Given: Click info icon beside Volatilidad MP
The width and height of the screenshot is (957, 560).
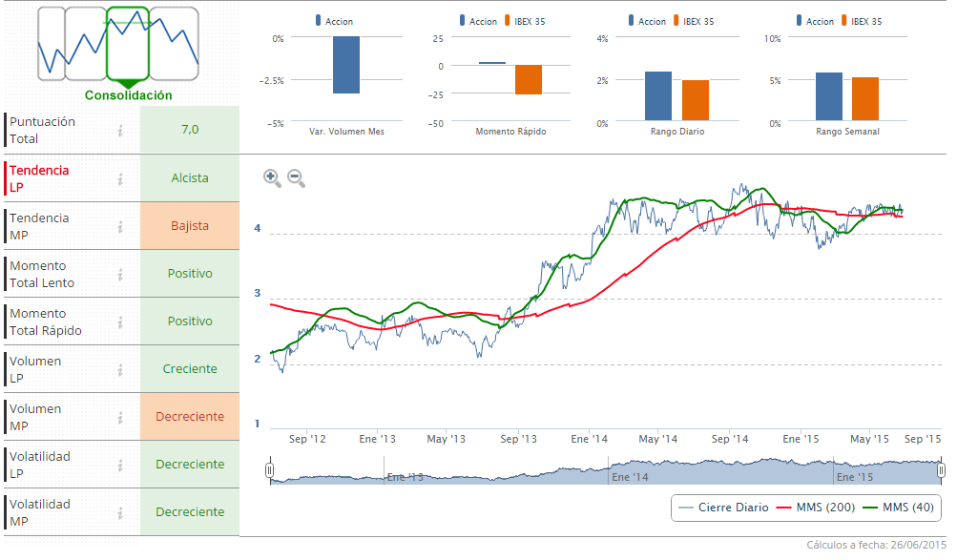Looking at the screenshot, I should click(120, 512).
